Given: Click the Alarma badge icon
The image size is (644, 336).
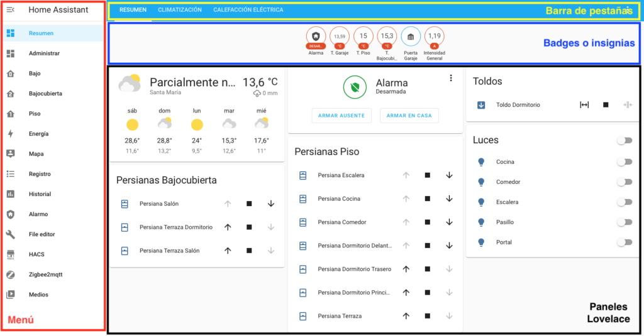Looking at the screenshot, I should coord(316,37).
